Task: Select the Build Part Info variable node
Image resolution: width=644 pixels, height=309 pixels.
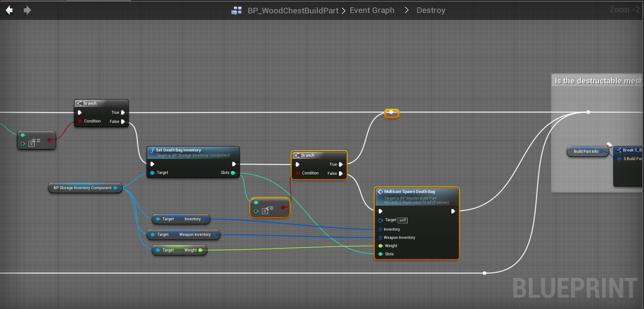Action: 586,151
